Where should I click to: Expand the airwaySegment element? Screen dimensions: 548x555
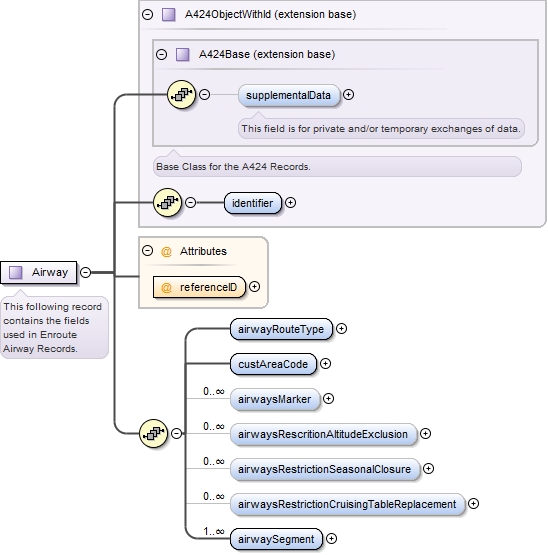[331, 539]
